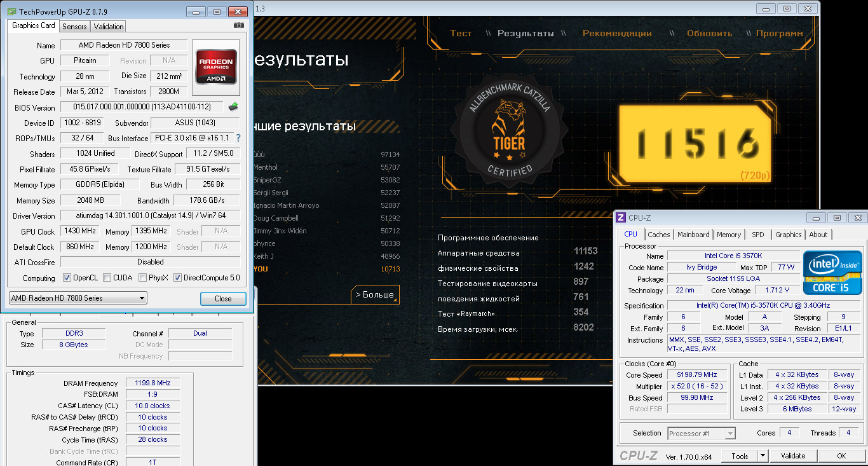Open the Processor #1 selection dropdown in CPU-Z

click(702, 434)
